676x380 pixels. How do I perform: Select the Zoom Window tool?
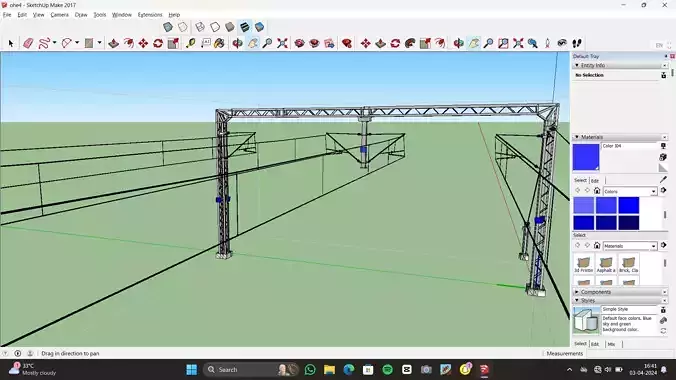[503, 43]
